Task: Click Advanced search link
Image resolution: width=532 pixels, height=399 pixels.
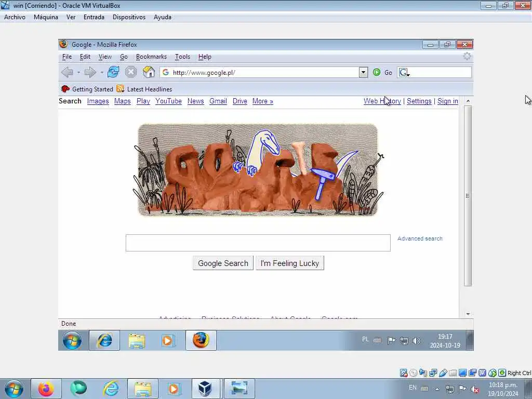Action: 420,238
